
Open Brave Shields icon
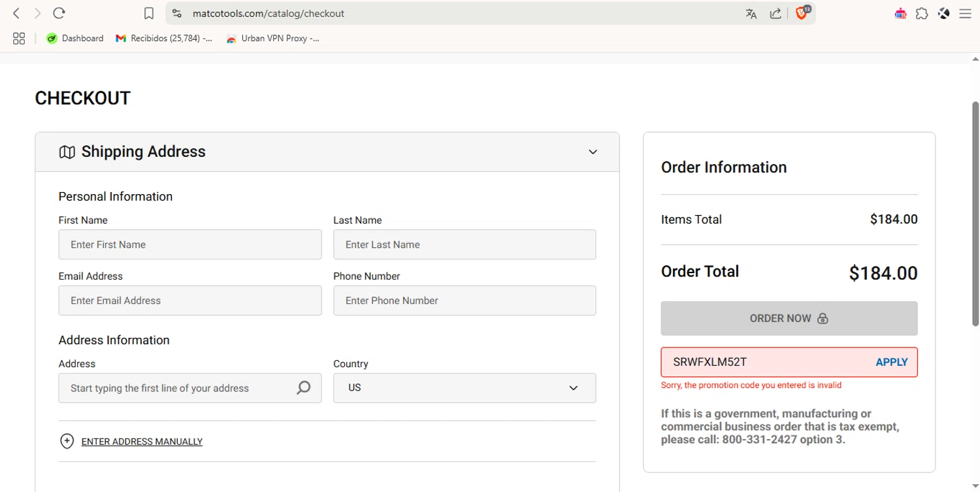tap(802, 12)
